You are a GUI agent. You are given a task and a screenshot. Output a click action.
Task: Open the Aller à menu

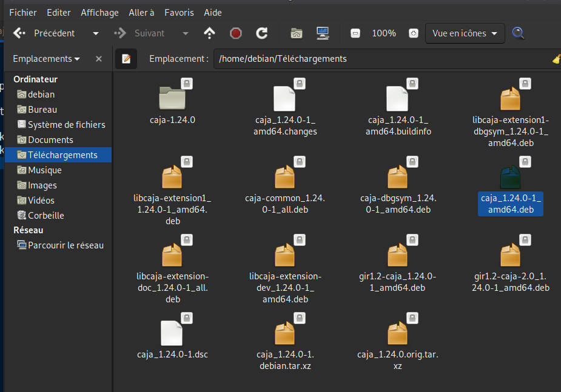pyautogui.click(x=141, y=13)
